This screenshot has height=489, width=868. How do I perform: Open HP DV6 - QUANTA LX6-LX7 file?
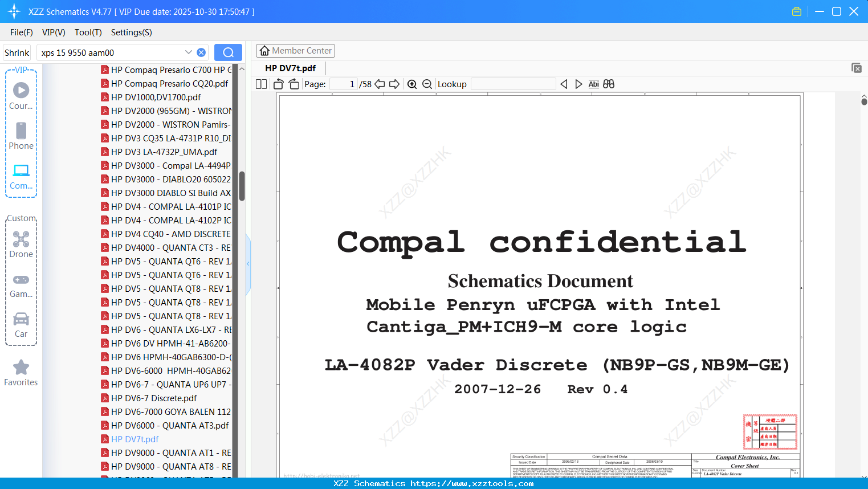tap(166, 329)
